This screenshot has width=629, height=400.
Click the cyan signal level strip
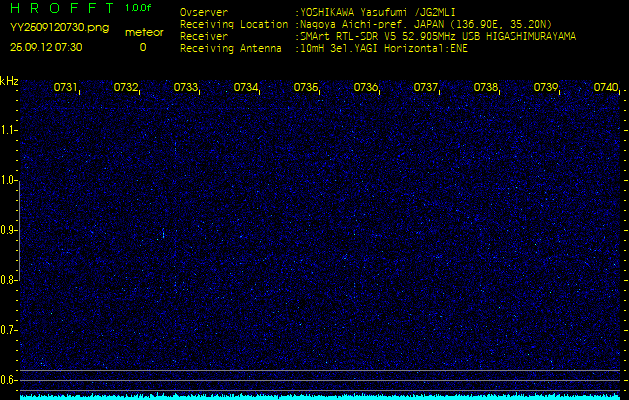314,396
